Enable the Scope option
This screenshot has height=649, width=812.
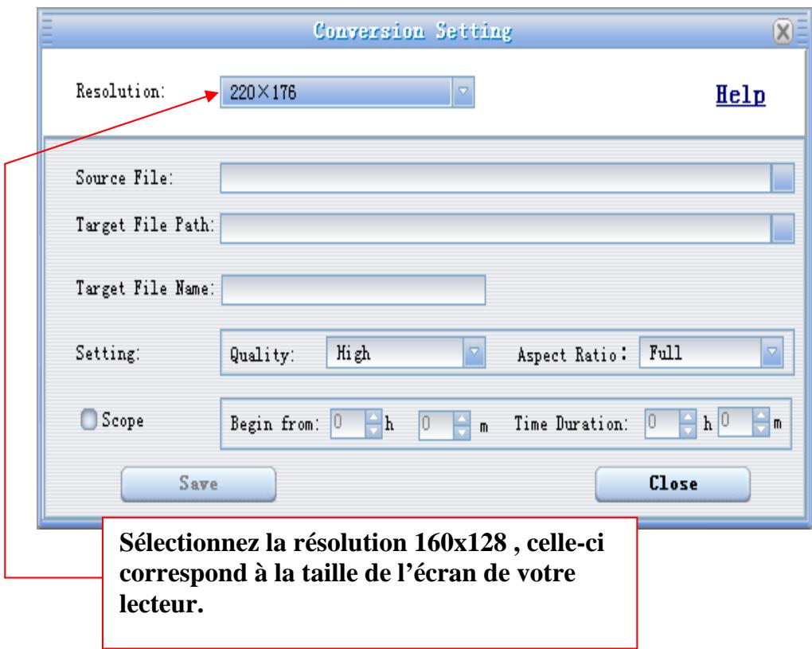[88, 420]
